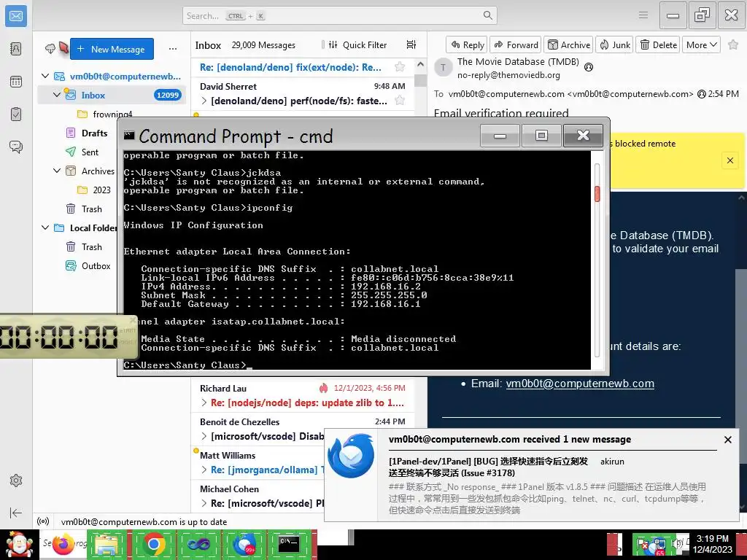Screen dimensions: 747x560
Task: Open the account Trash folder under Archives
Action: 91,209
